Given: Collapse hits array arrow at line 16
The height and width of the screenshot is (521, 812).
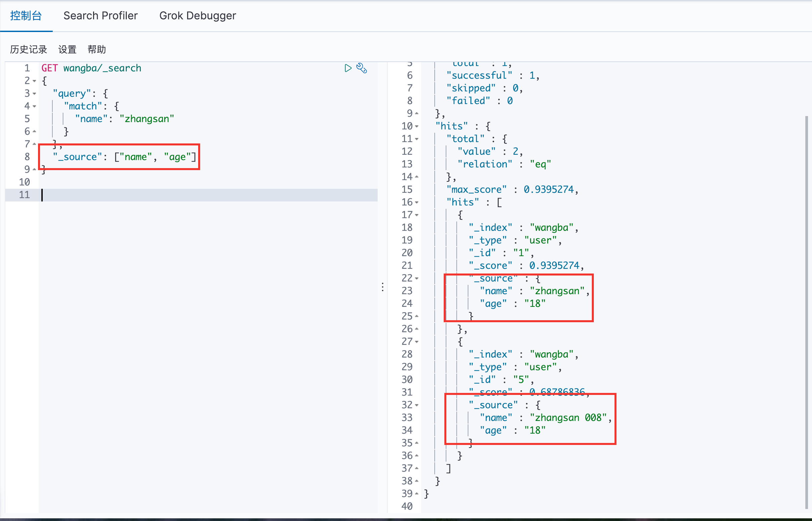Looking at the screenshot, I should pos(417,202).
